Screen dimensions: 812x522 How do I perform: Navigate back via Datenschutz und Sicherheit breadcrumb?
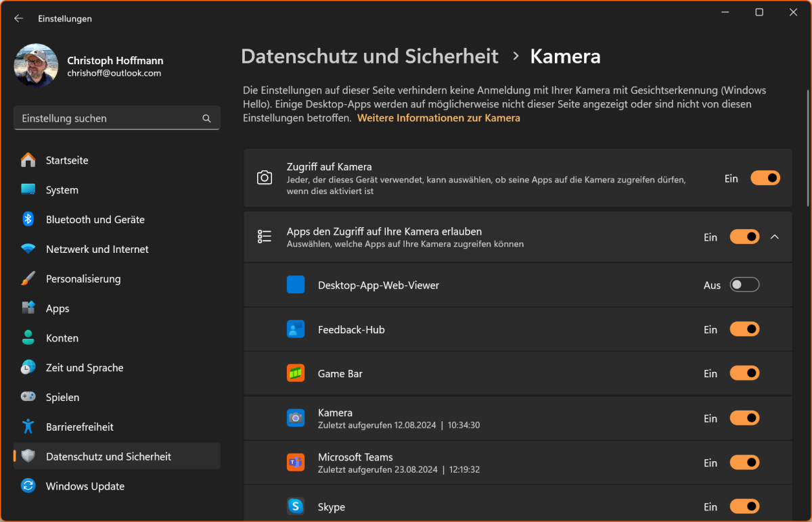pyautogui.click(x=368, y=57)
